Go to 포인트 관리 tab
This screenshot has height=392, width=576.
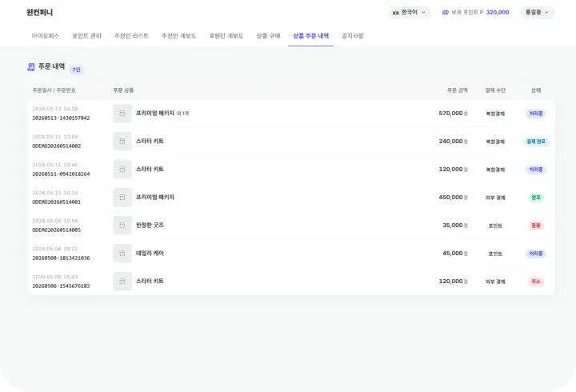[x=86, y=36]
